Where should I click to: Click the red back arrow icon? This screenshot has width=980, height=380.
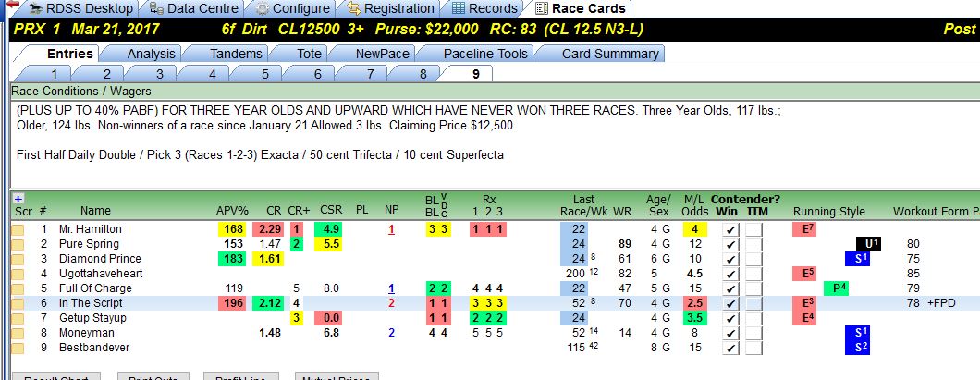point(11,5)
